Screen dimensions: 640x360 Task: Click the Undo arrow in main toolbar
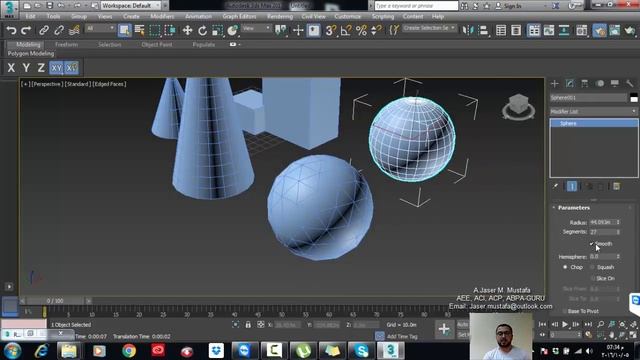11,30
